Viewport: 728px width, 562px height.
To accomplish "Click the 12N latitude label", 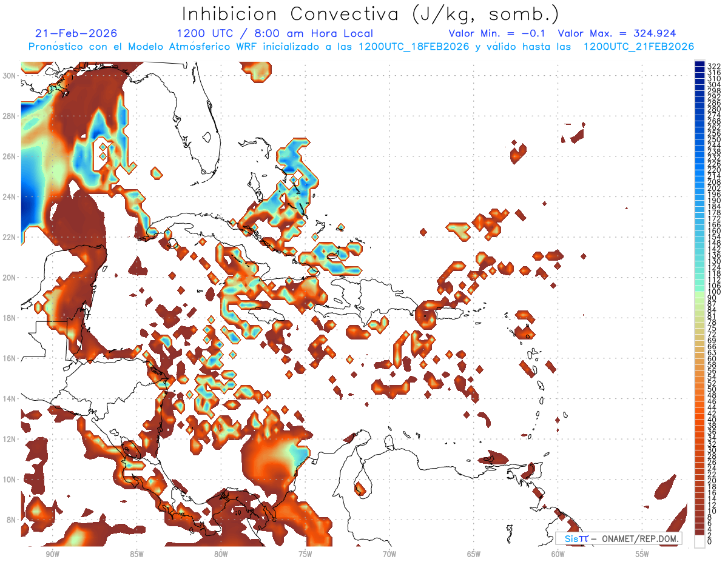I will point(8,439).
